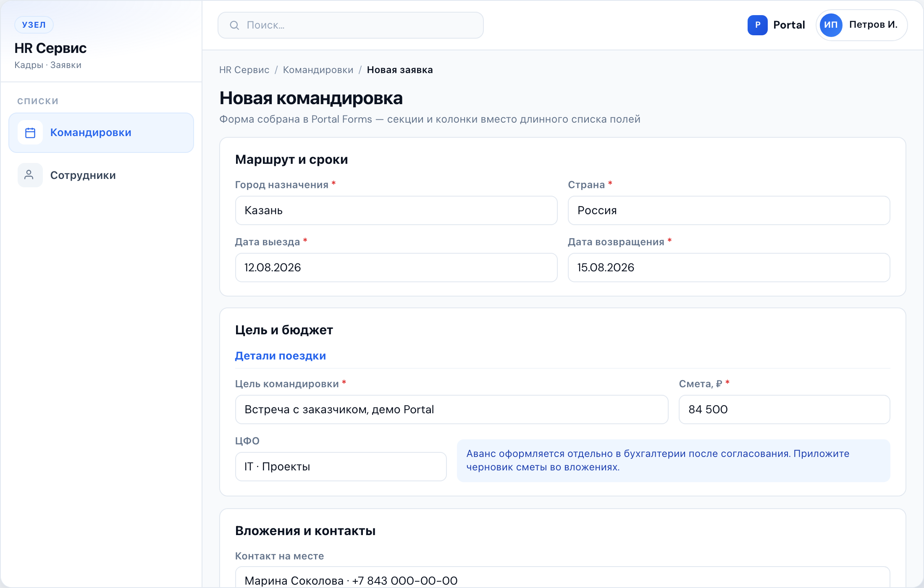Open the Сотрудники list in sidebar
Image resolution: width=924 pixels, height=588 pixels.
pos(101,175)
